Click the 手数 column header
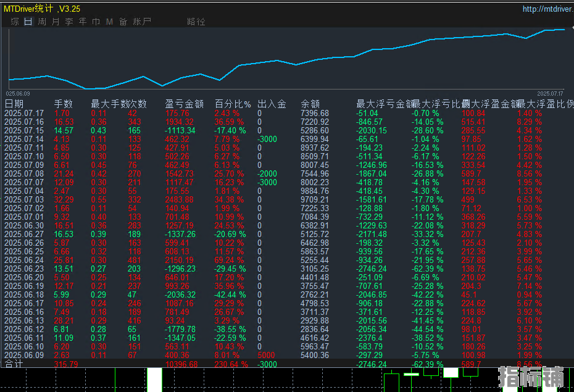This screenshot has height=392, width=574. tap(64, 104)
